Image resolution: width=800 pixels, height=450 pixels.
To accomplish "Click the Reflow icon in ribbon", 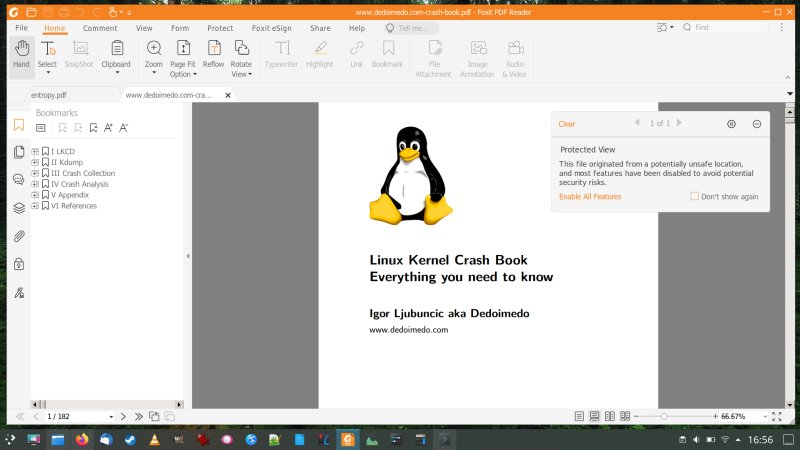I will [x=213, y=54].
